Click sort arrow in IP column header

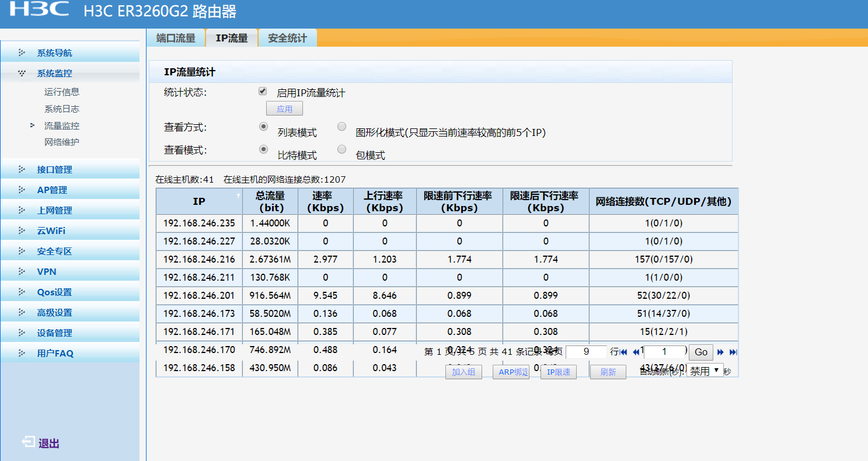pyautogui.click(x=238, y=196)
